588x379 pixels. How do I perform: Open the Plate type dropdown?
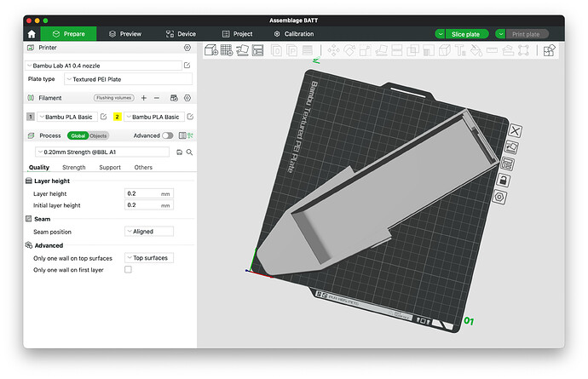click(128, 79)
